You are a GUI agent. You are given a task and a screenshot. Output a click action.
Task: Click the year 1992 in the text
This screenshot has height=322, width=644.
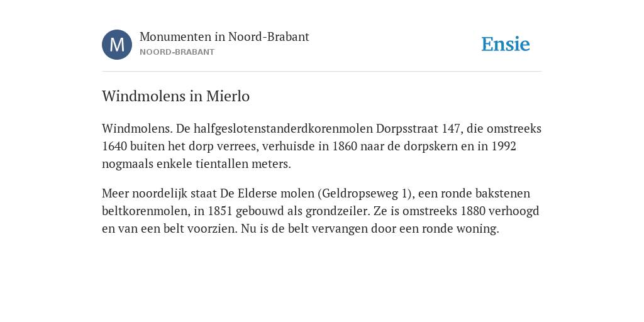point(504,146)
